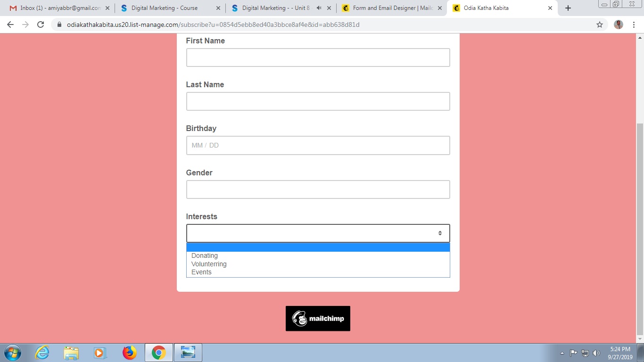Image resolution: width=644 pixels, height=362 pixels.
Task: Open a new browser tab
Action: tap(568, 8)
